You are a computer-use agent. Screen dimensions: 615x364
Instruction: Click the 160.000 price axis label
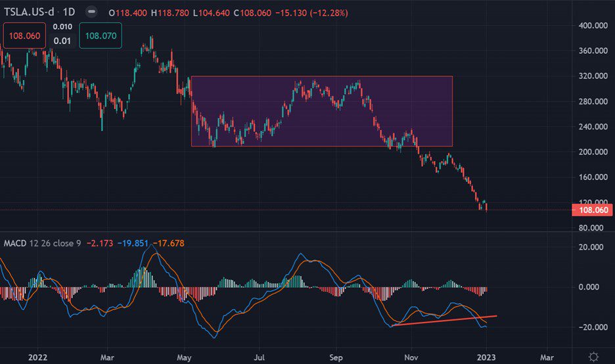coord(593,177)
